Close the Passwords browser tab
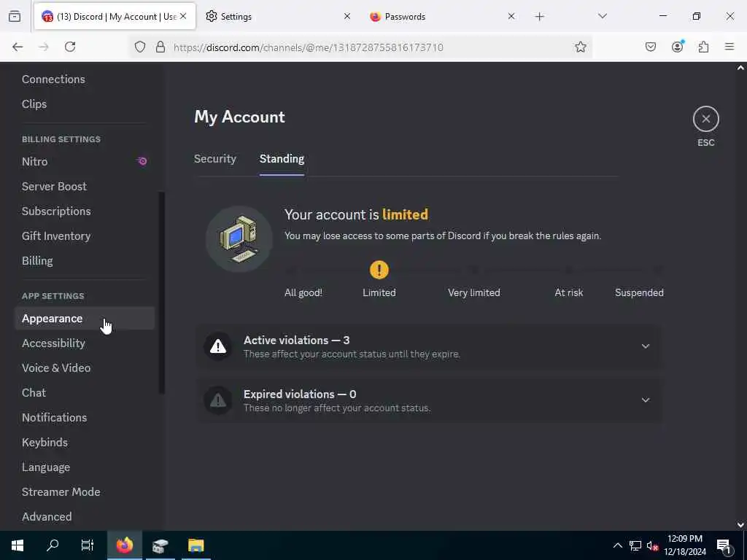The height and width of the screenshot is (560, 747). (511, 16)
